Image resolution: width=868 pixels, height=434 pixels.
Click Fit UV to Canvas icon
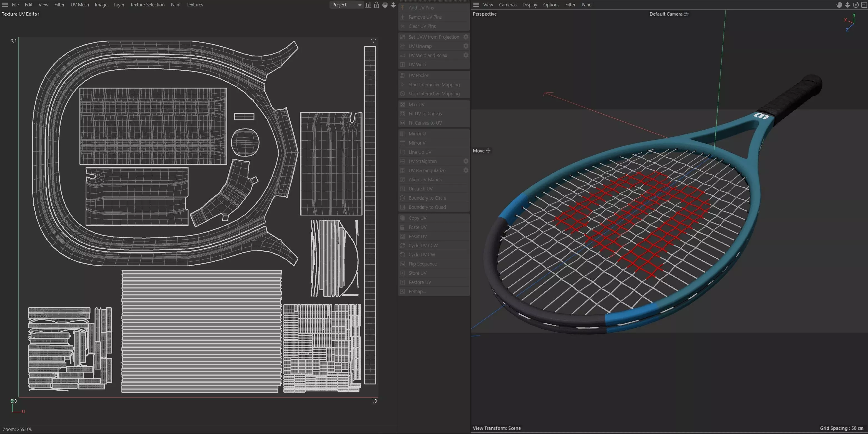click(x=402, y=114)
